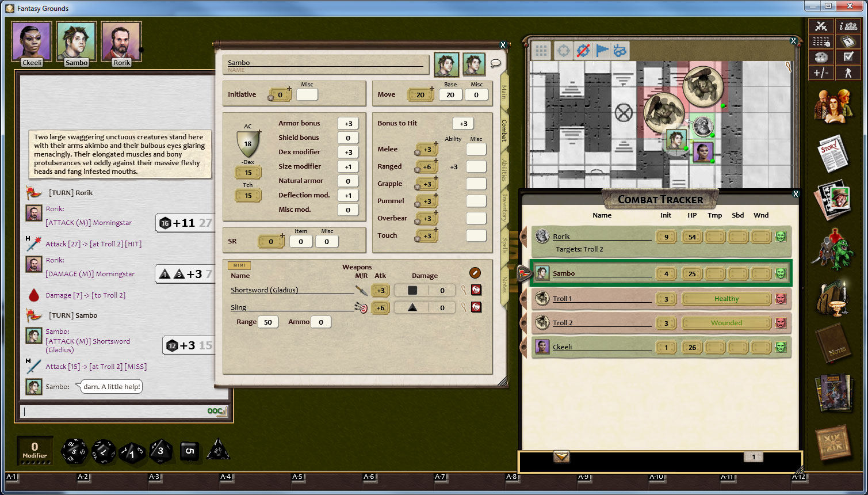Click the +/- modifiers icon
This screenshot has width=868, height=495.
821,73
